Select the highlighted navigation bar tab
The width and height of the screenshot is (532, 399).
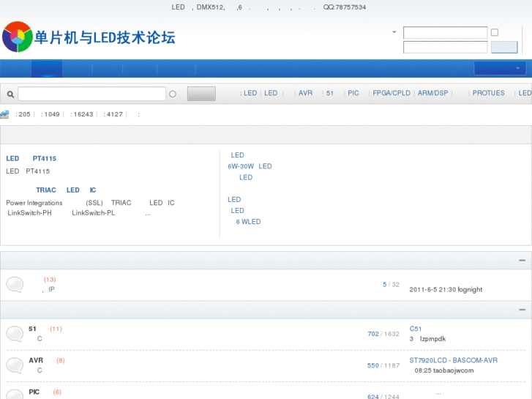[x=47, y=69]
